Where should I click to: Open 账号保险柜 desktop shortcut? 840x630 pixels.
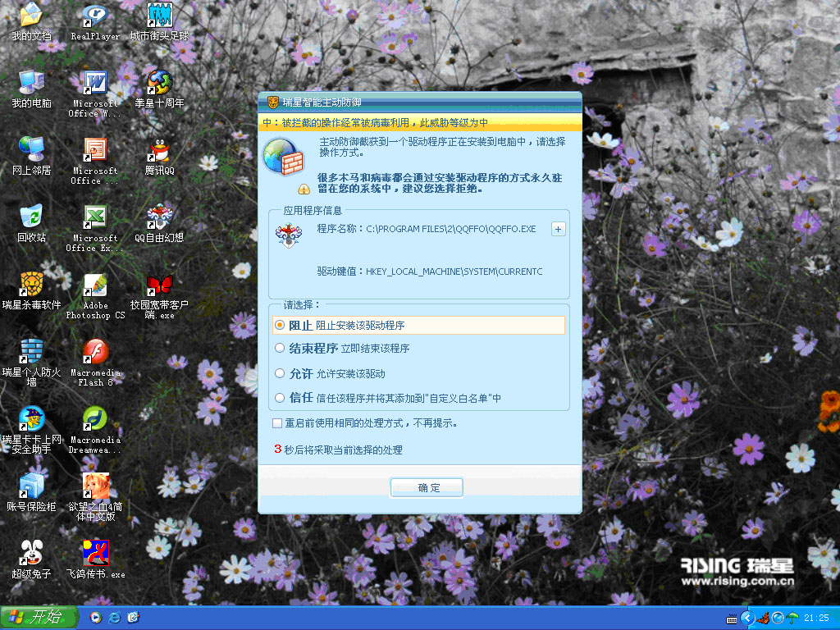[31, 493]
